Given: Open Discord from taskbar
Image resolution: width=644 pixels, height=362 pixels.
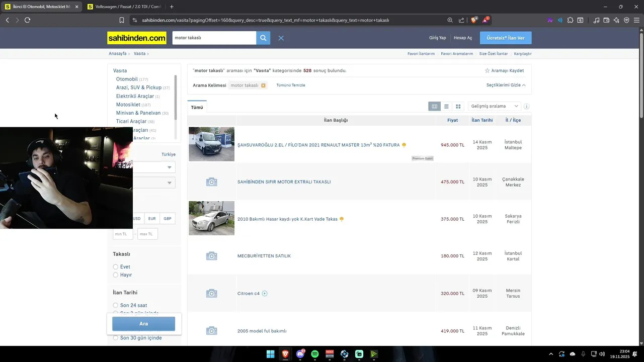Looking at the screenshot, I should [x=300, y=354].
